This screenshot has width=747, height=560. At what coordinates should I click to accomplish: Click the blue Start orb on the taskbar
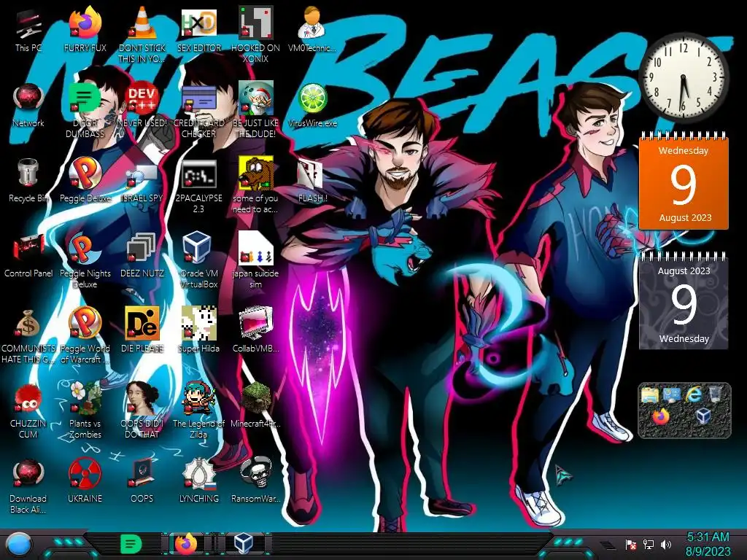[18, 544]
